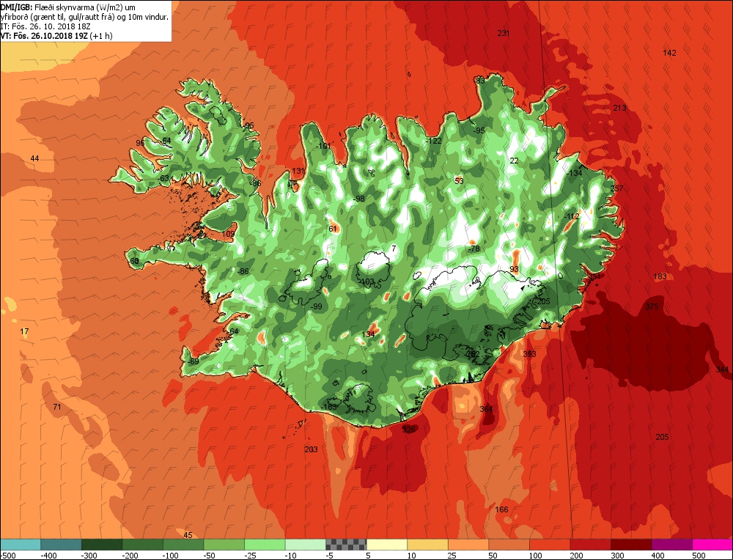Click the '93' value north of Vatnajökull
733x560 pixels.
(515, 269)
